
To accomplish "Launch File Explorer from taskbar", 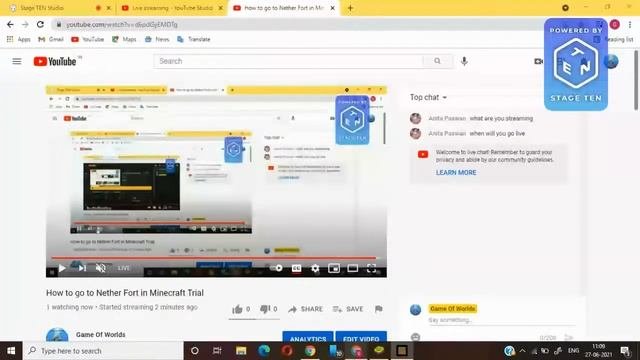I will click(241, 351).
